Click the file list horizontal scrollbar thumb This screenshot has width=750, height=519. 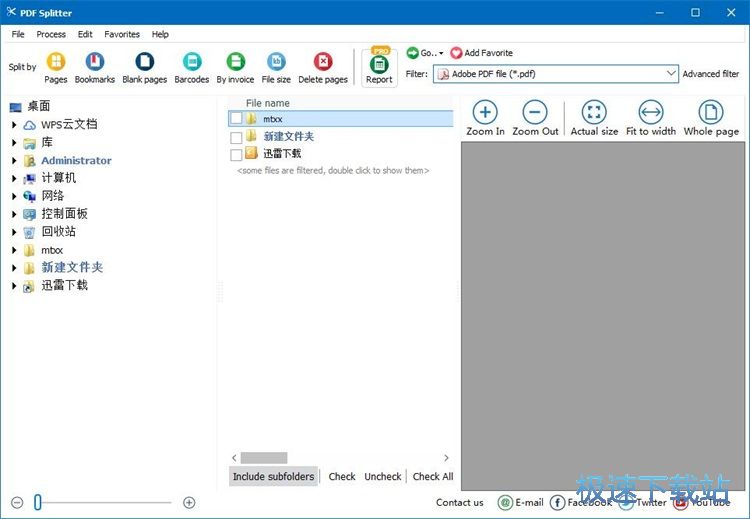[x=264, y=458]
